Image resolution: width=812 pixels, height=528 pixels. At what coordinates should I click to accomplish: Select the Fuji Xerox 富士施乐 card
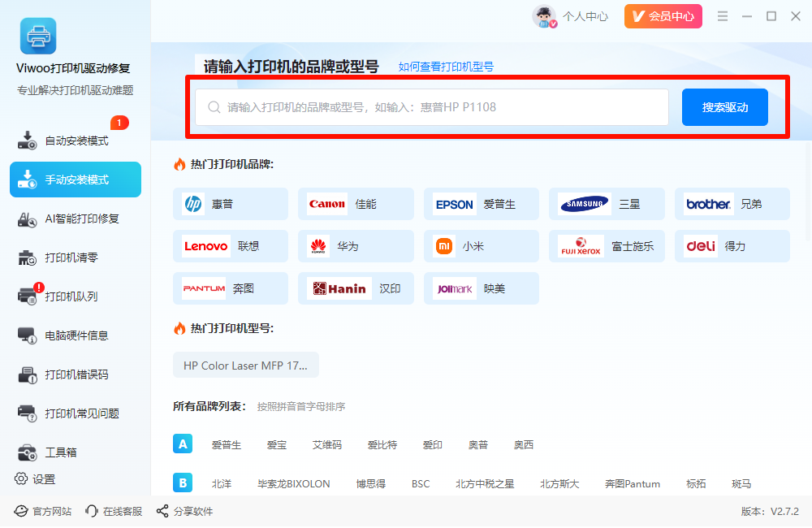[x=607, y=246]
